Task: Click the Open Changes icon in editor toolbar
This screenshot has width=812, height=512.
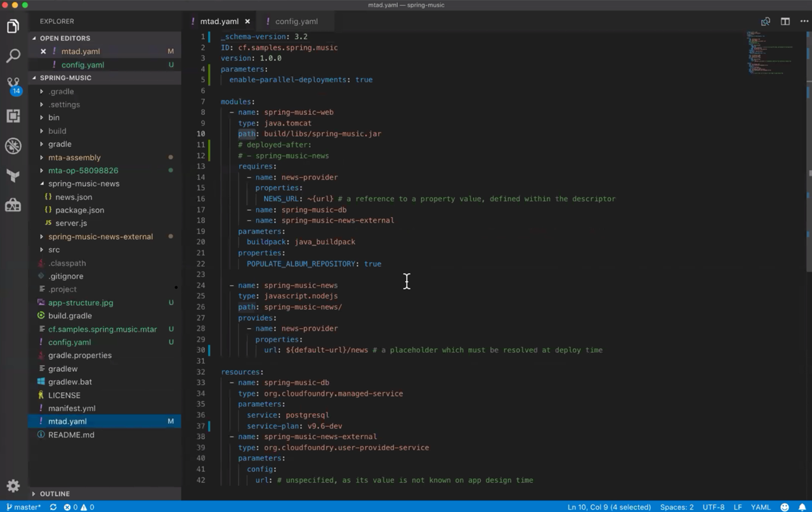Action: click(766, 22)
